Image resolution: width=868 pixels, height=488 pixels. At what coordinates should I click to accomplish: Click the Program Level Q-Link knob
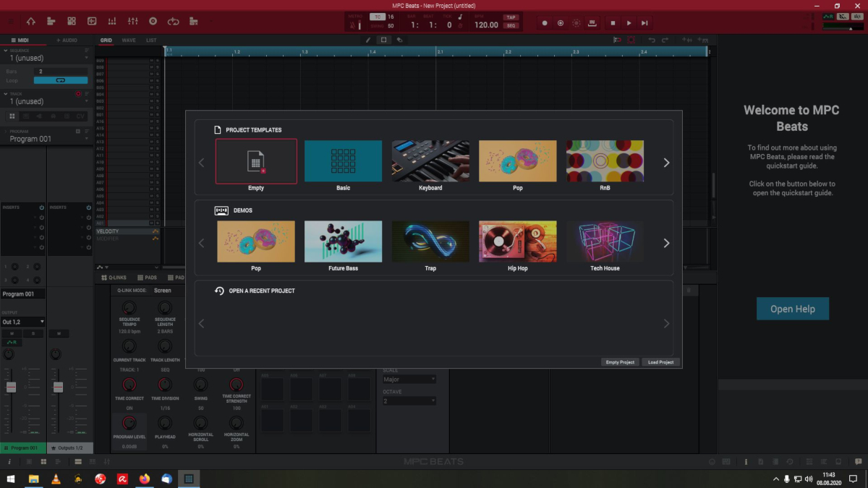[129, 422]
